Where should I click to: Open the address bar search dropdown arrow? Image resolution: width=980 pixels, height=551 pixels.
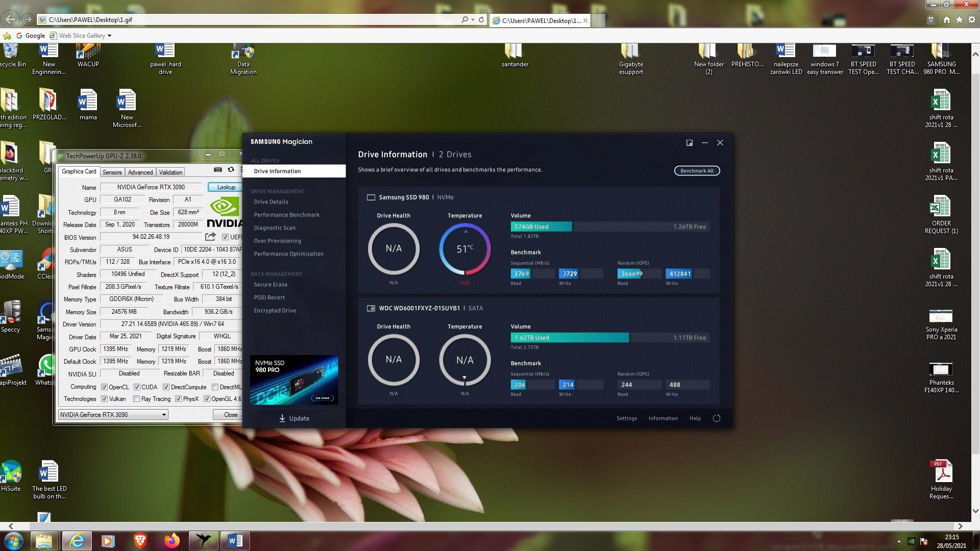tap(473, 19)
